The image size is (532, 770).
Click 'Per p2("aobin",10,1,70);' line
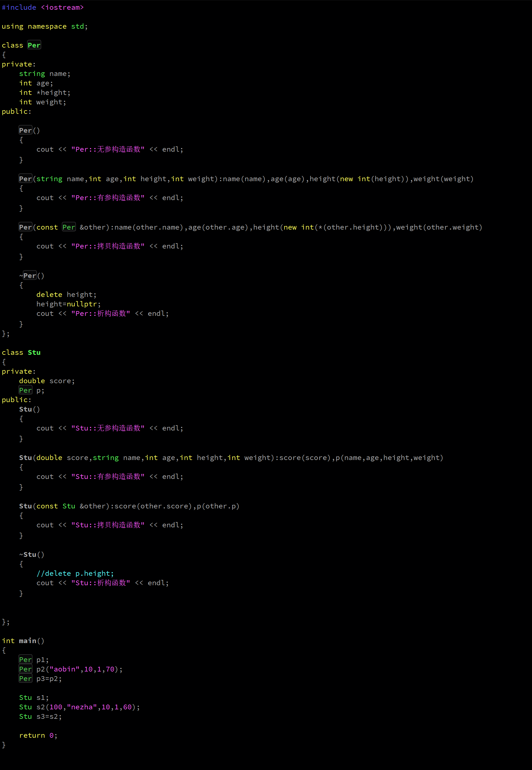pos(71,669)
